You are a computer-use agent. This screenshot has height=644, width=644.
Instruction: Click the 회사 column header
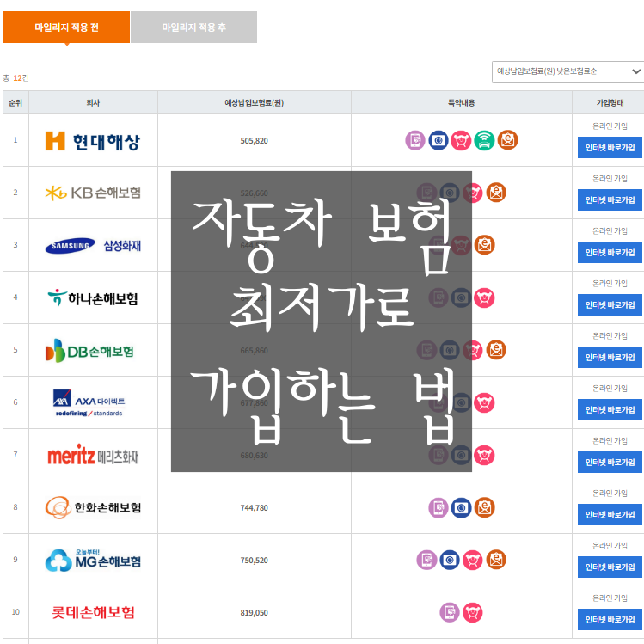(93, 102)
